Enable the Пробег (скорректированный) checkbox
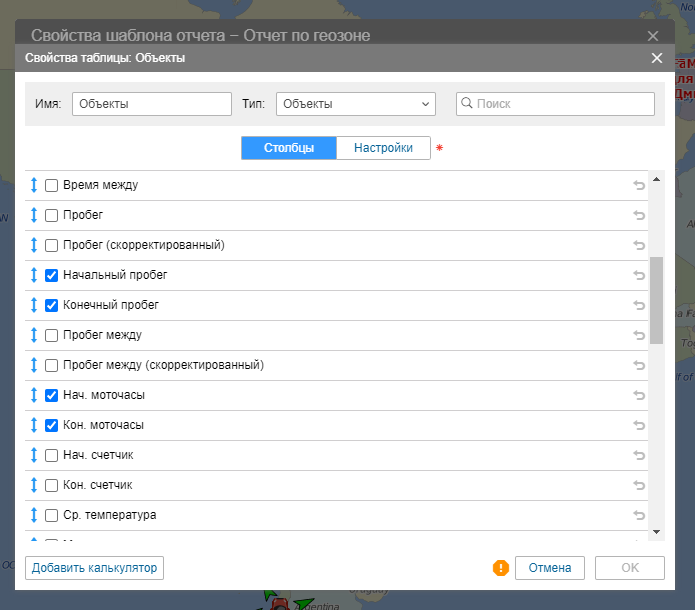 coord(52,245)
